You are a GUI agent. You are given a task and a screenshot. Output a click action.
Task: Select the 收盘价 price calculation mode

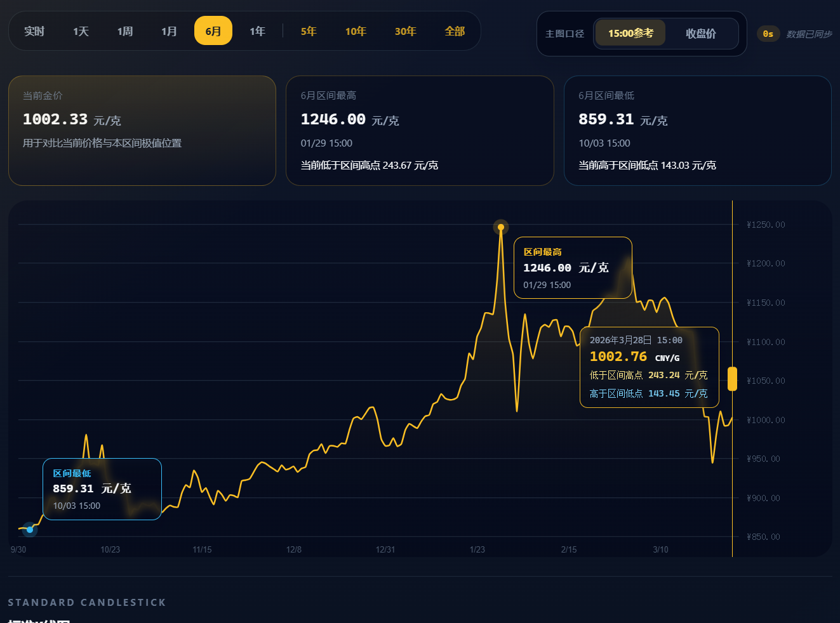[x=701, y=33]
